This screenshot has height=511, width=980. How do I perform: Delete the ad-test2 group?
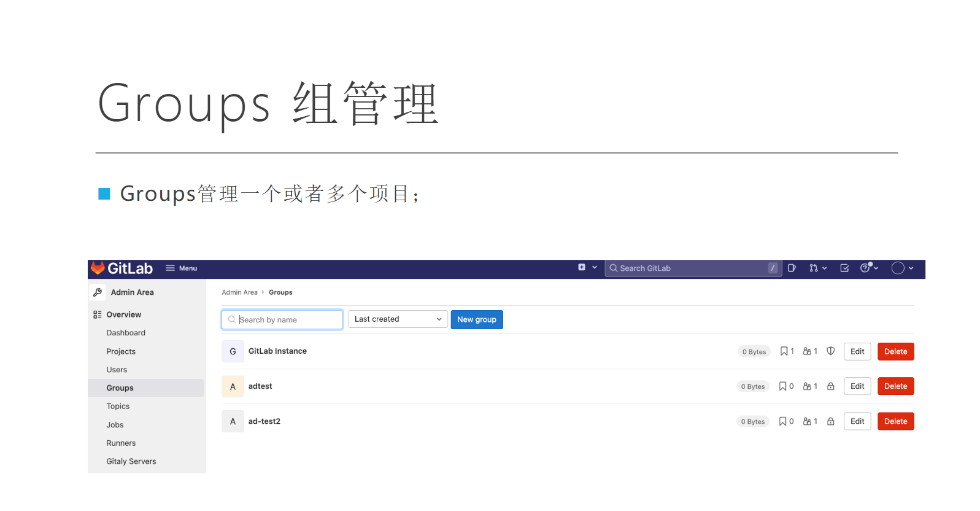896,421
